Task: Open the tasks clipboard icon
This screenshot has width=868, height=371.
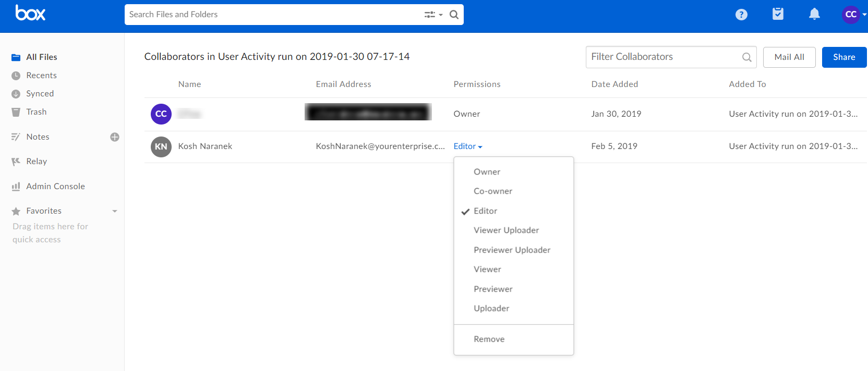Action: click(777, 14)
